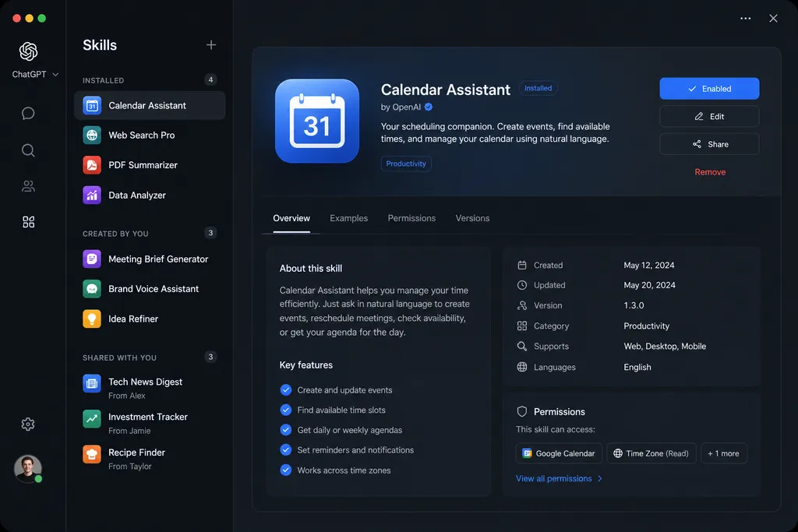Add a new skill with plus icon

click(210, 44)
